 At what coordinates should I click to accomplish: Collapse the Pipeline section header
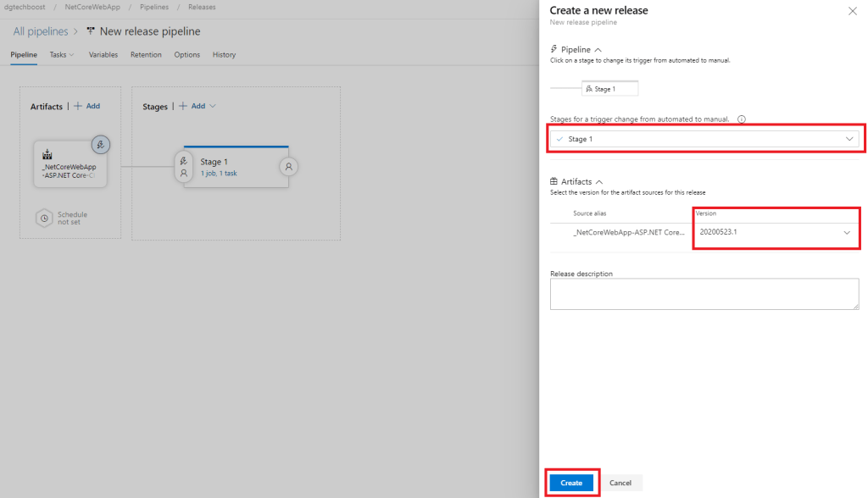576,50
